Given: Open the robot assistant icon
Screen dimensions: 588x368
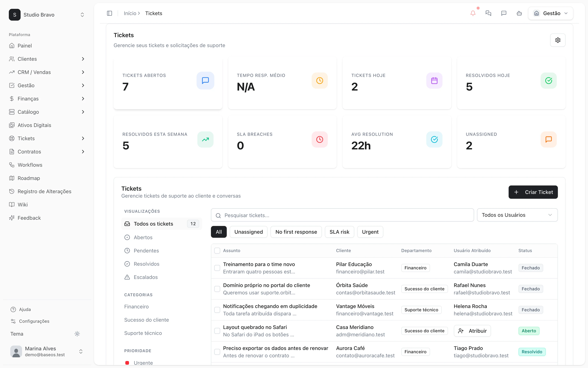Looking at the screenshot, I should tap(519, 13).
